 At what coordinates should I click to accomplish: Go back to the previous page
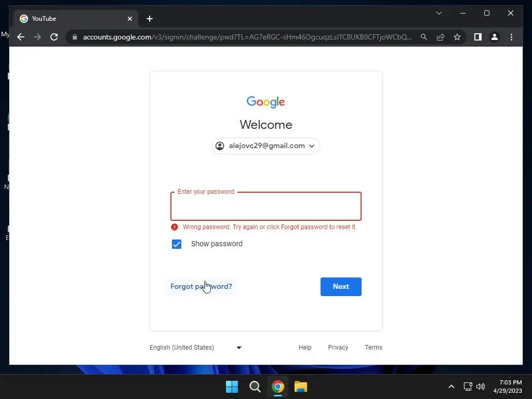point(21,37)
